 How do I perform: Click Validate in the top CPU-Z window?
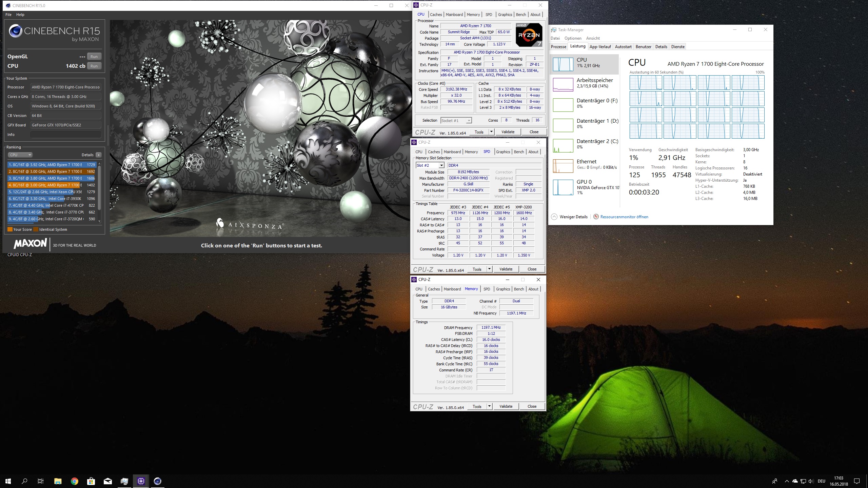pyautogui.click(x=508, y=132)
